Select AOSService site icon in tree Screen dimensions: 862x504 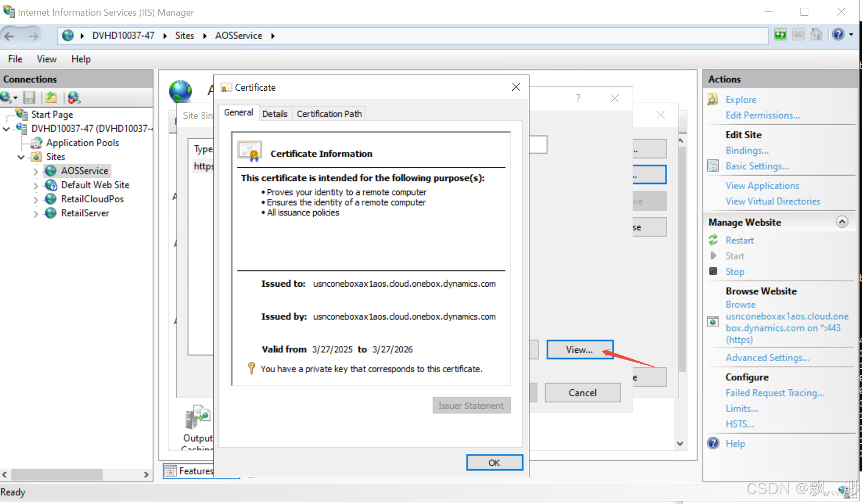coord(51,170)
